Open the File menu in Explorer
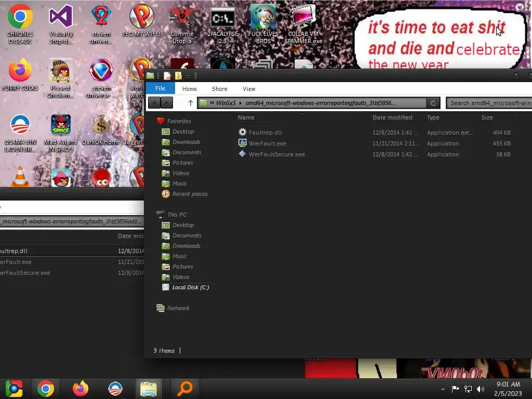 pos(160,88)
